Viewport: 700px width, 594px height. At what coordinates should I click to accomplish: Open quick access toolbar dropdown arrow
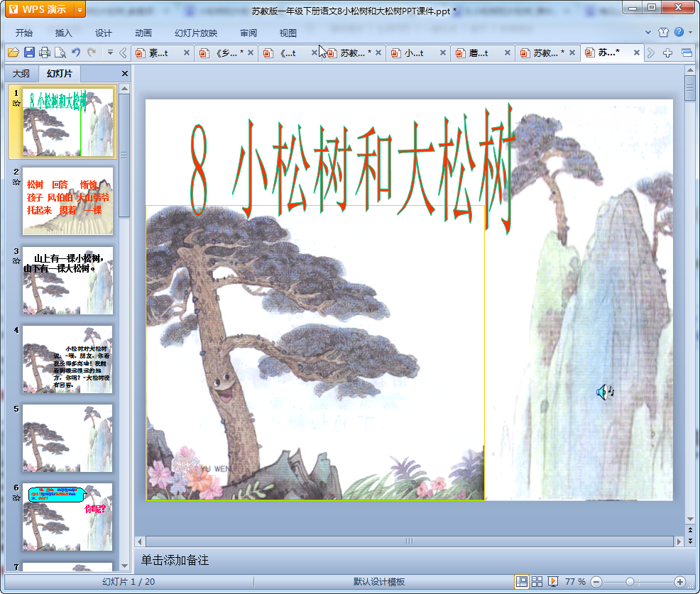coord(110,53)
